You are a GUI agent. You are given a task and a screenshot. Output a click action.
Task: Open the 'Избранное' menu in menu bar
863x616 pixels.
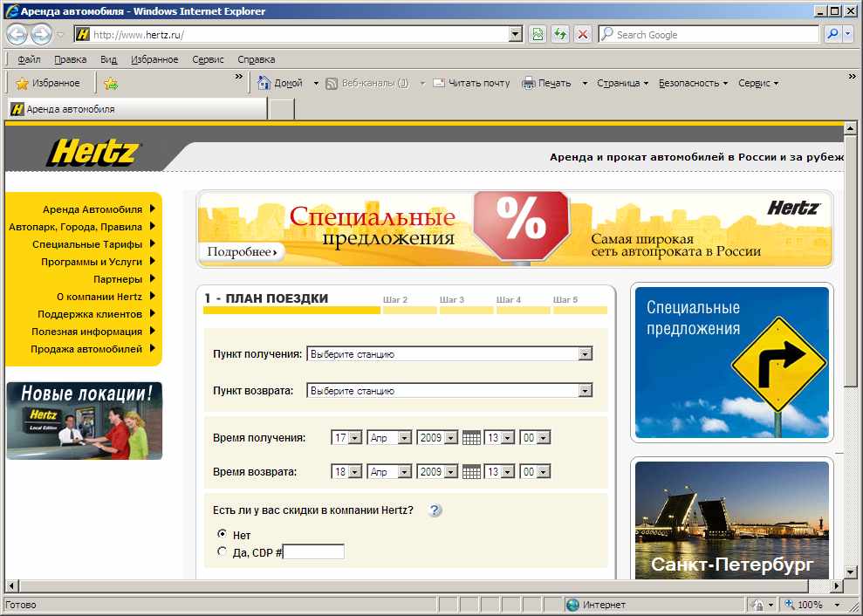click(154, 59)
